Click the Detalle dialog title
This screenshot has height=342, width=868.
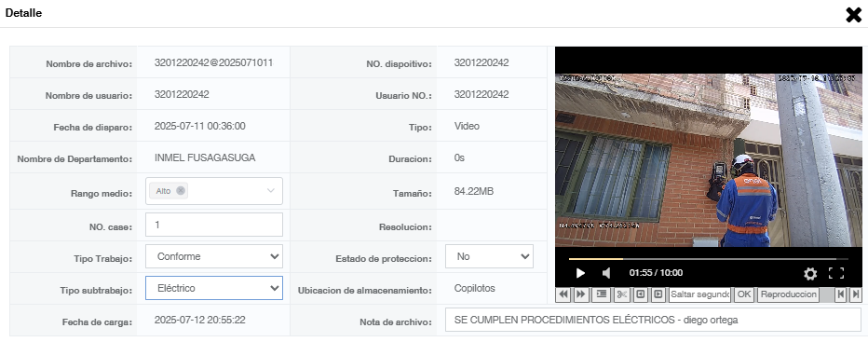(23, 13)
